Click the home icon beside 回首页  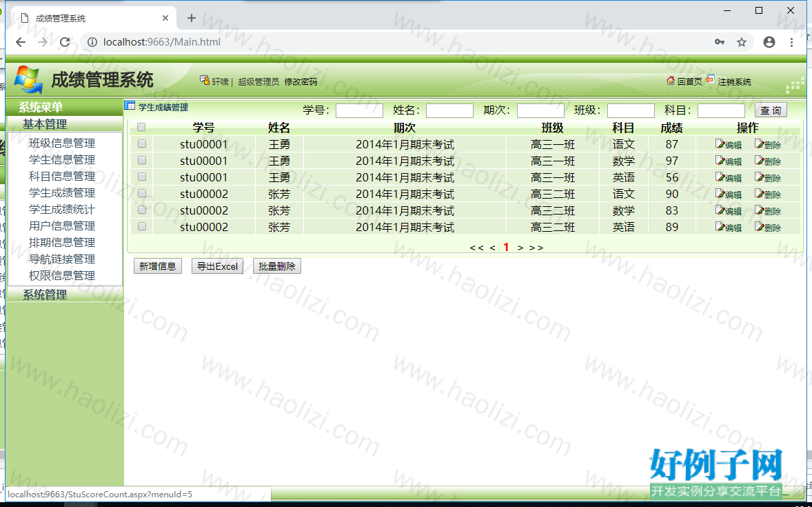click(671, 80)
